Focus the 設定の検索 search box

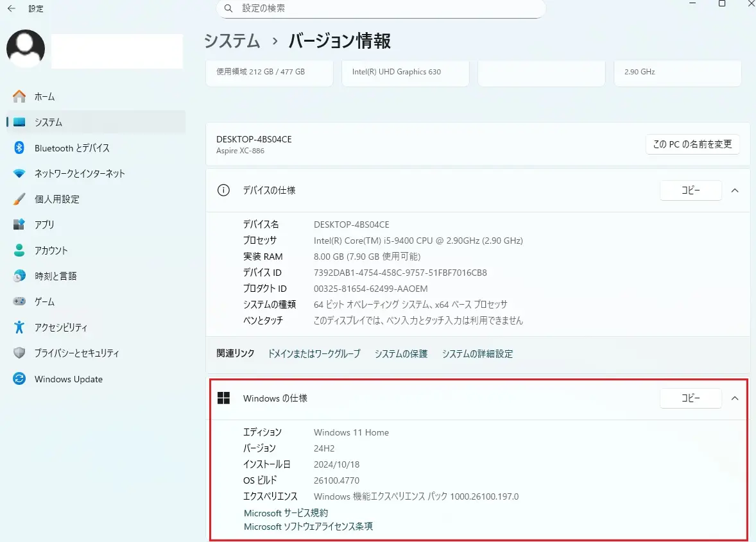[381, 8]
